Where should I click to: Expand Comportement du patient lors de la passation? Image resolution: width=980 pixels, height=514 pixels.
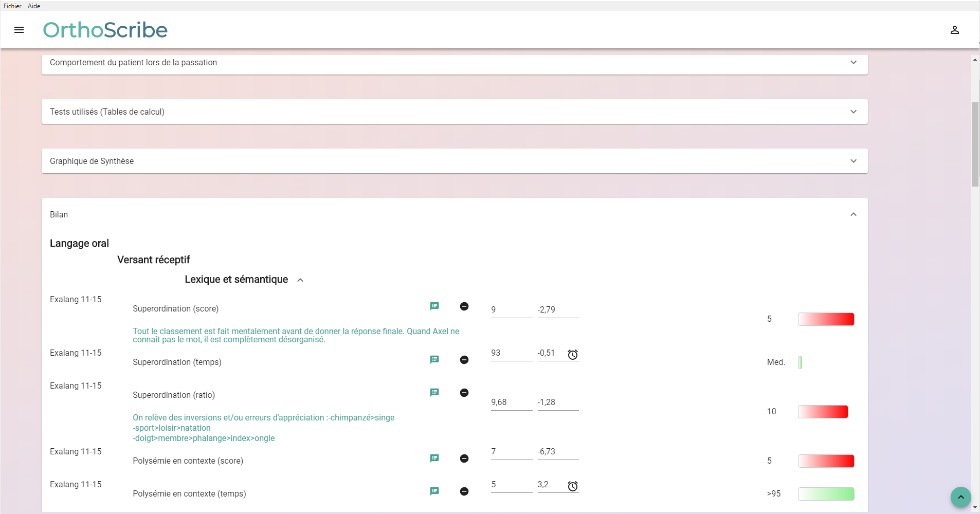coord(853,63)
